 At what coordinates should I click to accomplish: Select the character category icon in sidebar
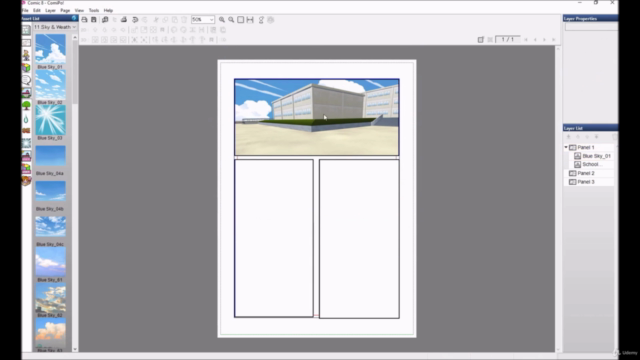(26, 55)
